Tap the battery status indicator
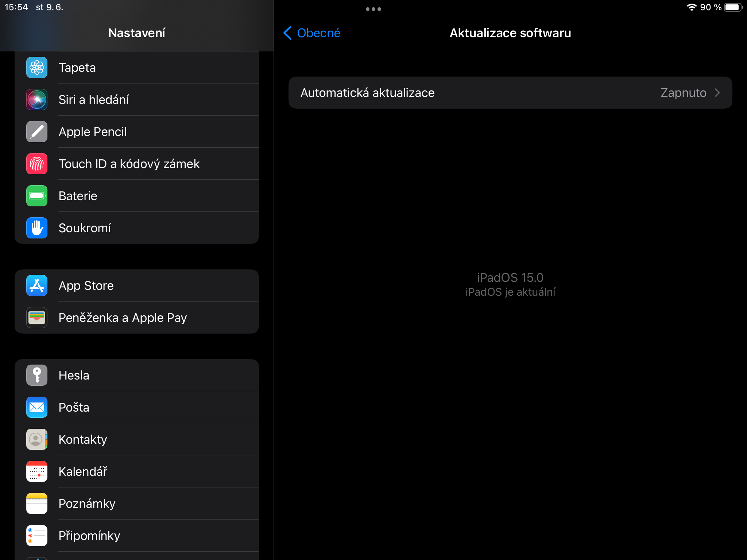 [733, 7]
